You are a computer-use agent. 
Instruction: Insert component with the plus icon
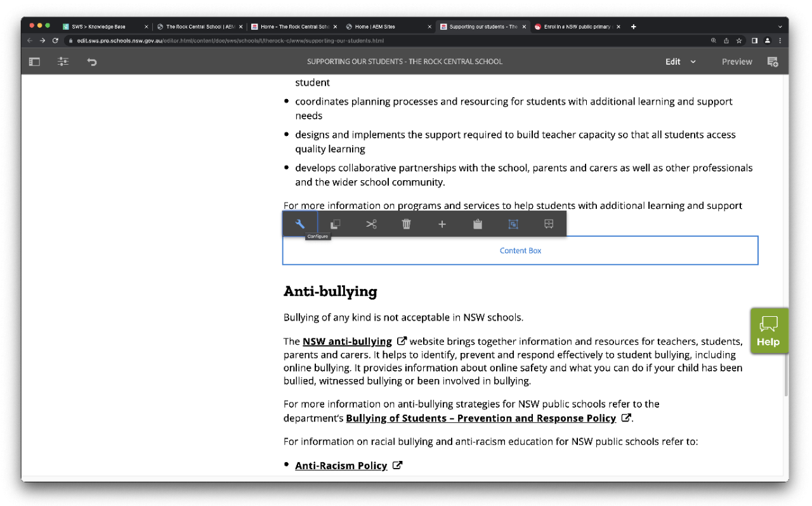442,224
